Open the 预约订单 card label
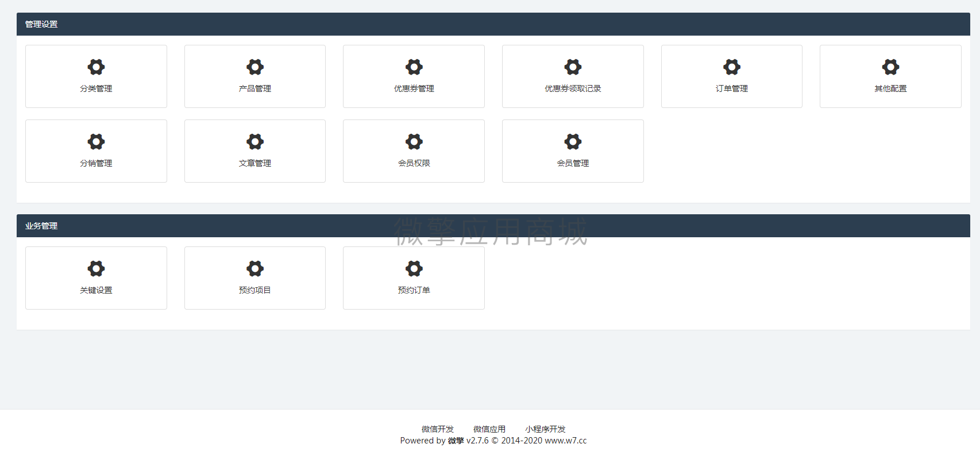 pos(414,291)
